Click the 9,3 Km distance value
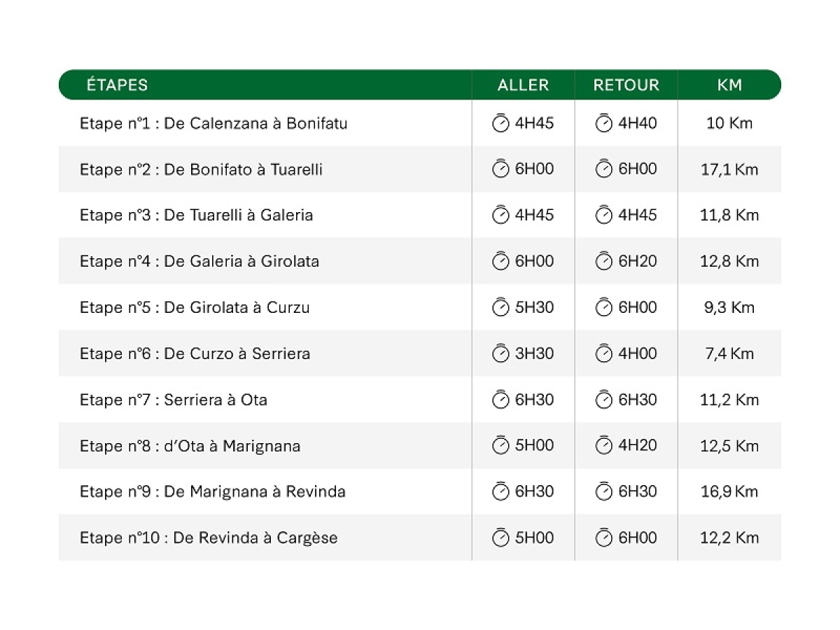The height and width of the screenshot is (630, 840). 729,307
